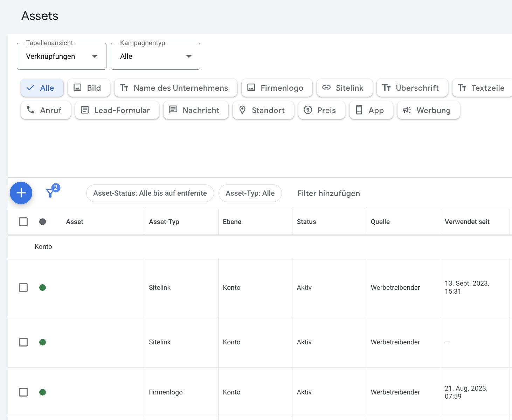Screen dimensions: 512x420
Task: Check the Sitelink row without usage date
Action: click(23, 342)
